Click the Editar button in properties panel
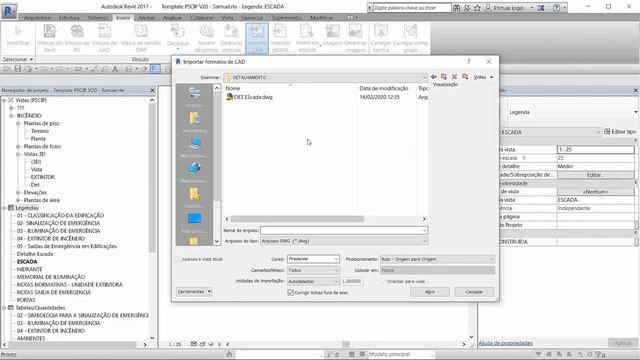This screenshot has height=360, width=640. point(596,175)
